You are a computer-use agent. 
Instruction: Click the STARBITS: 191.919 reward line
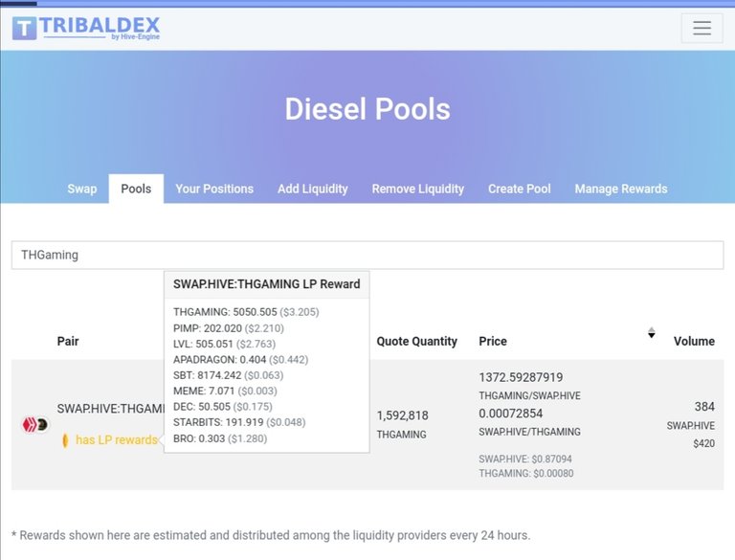click(239, 422)
